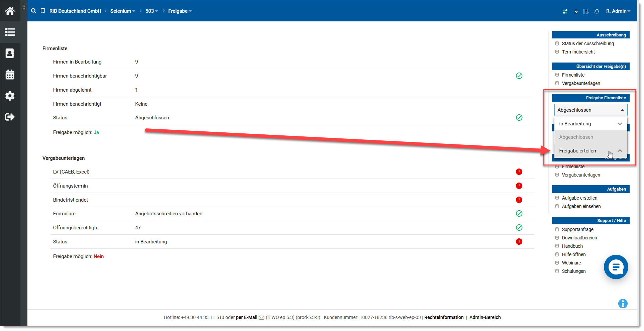Open Firmenliste under Übersicht der Freigabe(n)
Image resolution: width=644 pixels, height=331 pixels.
573,75
